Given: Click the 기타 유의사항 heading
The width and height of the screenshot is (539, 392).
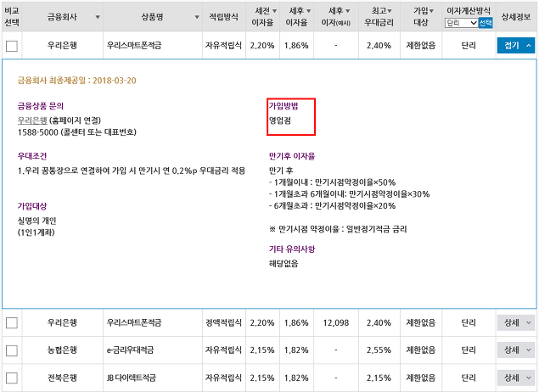Looking at the screenshot, I should tap(292, 249).
